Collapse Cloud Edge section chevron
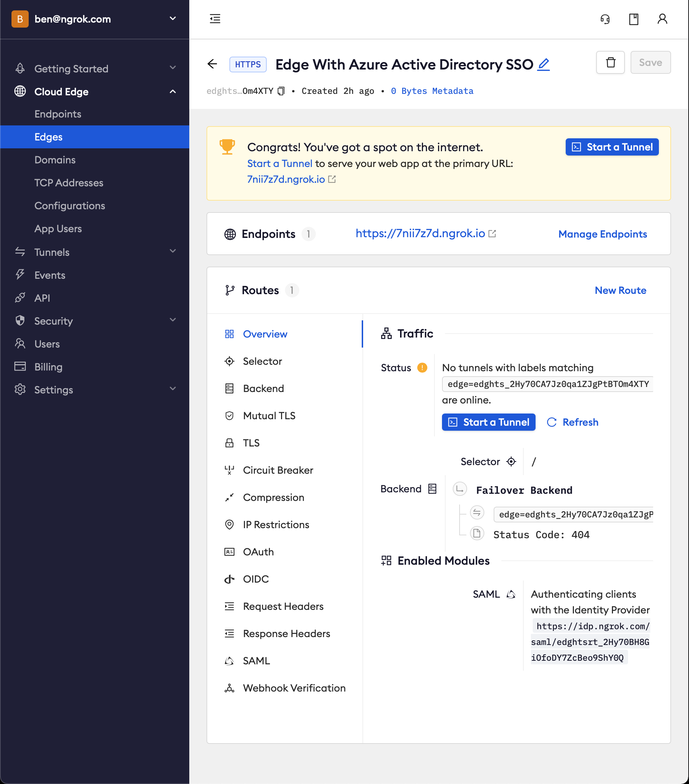This screenshot has width=689, height=784. click(173, 91)
